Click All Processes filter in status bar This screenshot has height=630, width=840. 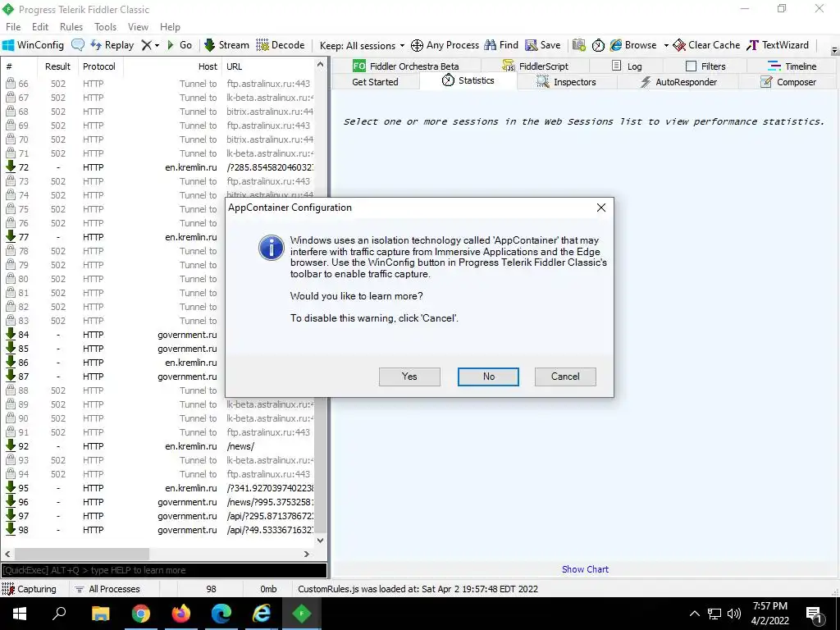tap(107, 589)
